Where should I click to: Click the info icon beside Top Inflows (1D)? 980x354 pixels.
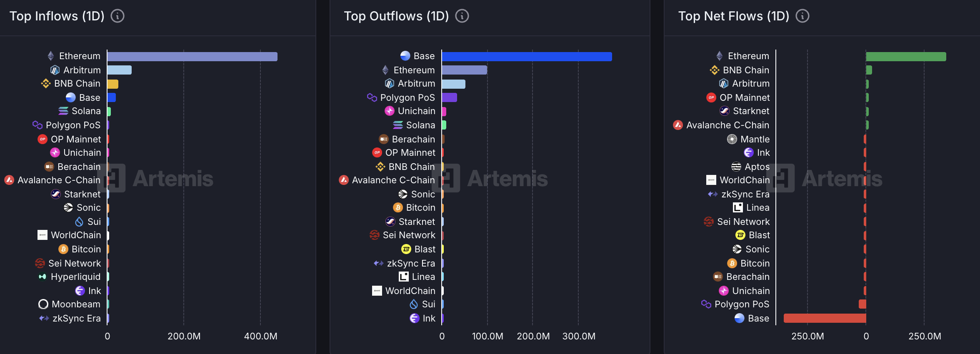point(117,16)
